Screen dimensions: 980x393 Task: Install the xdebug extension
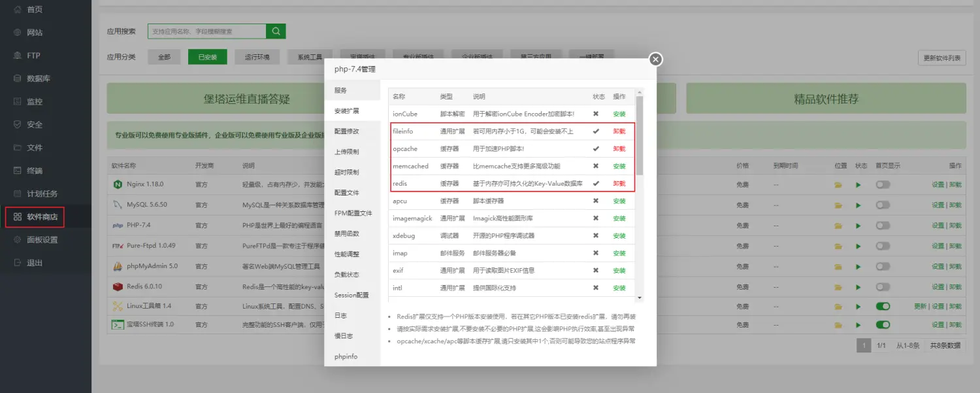click(x=619, y=235)
